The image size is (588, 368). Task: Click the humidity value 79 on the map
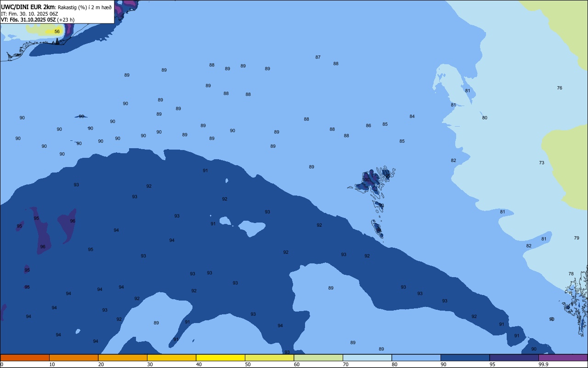tap(577, 238)
